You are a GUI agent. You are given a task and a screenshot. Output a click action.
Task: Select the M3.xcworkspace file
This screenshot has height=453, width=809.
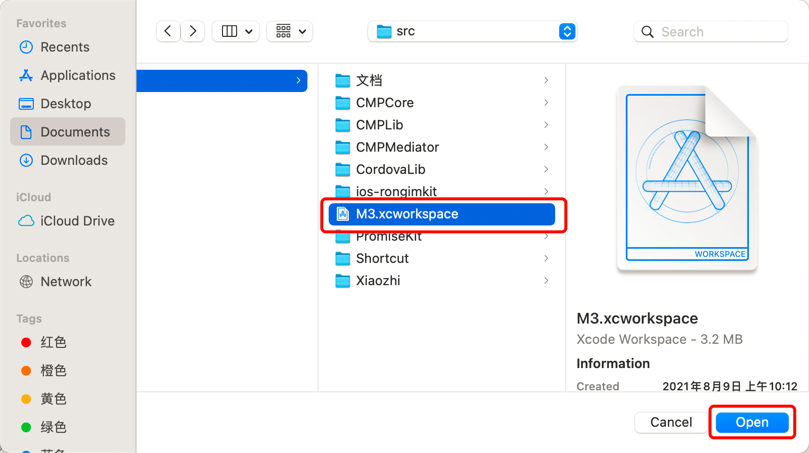coord(442,214)
